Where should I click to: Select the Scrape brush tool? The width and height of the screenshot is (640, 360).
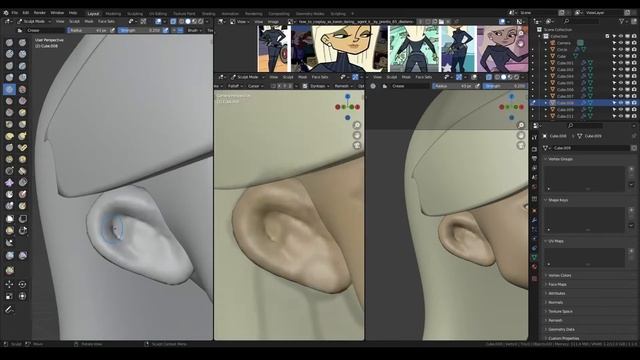(9, 113)
